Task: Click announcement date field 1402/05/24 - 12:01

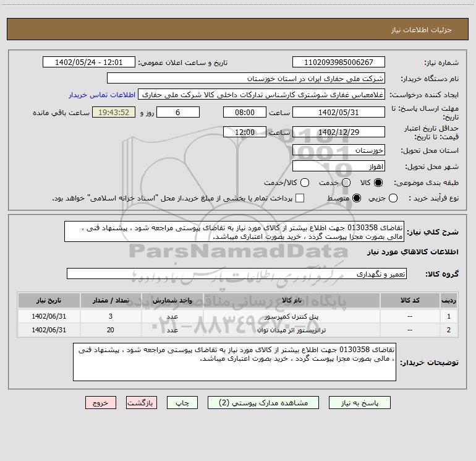Action: coord(88,62)
